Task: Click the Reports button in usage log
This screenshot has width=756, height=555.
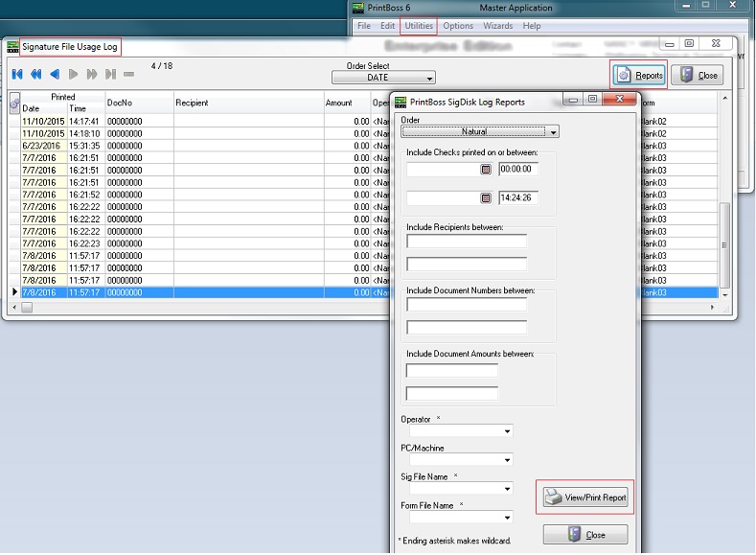Action: coord(639,75)
